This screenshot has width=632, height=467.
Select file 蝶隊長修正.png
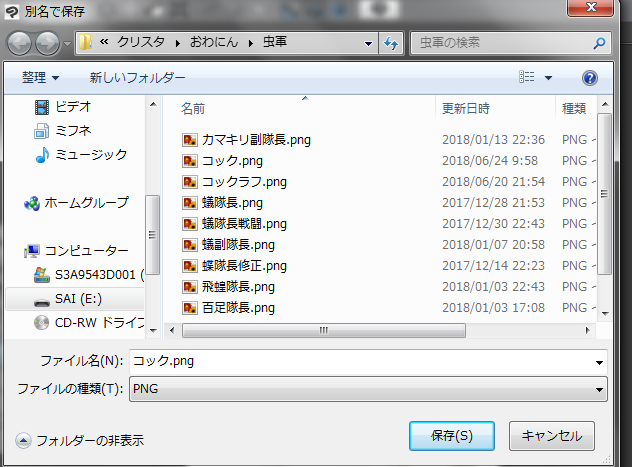[244, 266]
